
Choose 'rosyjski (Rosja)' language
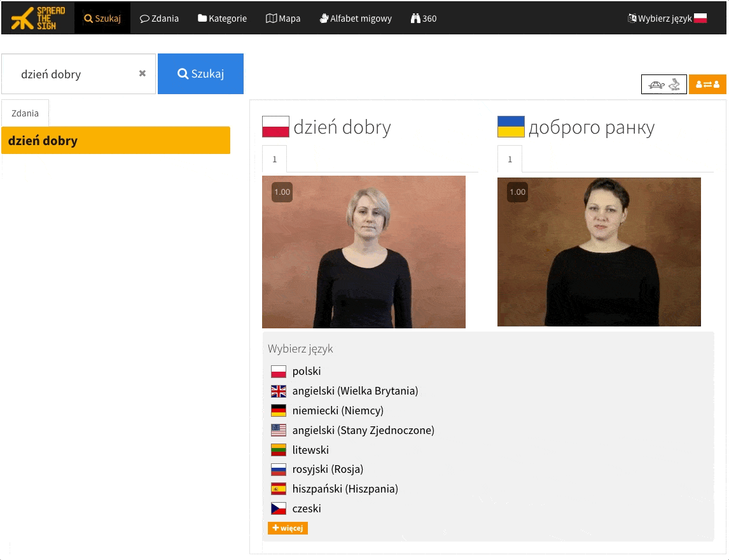click(x=328, y=470)
